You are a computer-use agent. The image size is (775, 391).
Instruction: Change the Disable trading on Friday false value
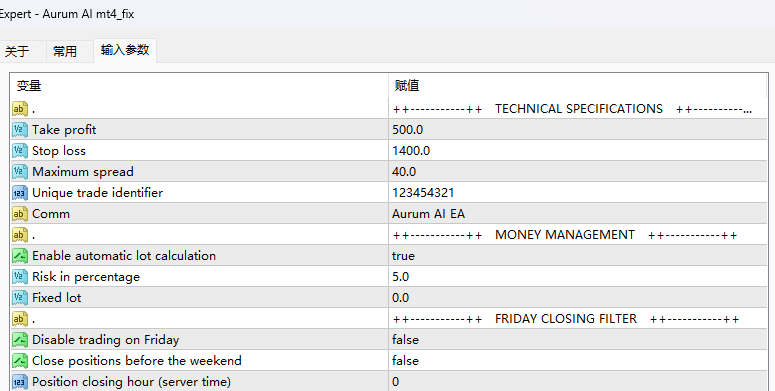405,340
